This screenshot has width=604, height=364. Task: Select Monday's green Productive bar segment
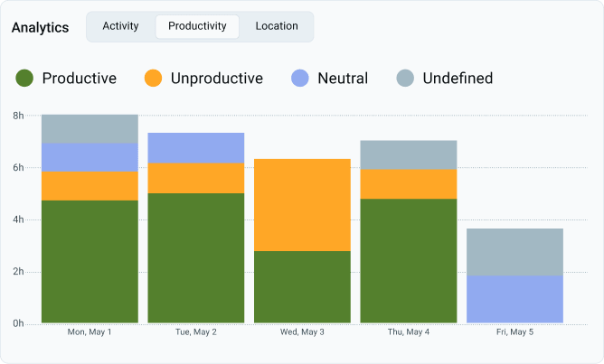90,262
